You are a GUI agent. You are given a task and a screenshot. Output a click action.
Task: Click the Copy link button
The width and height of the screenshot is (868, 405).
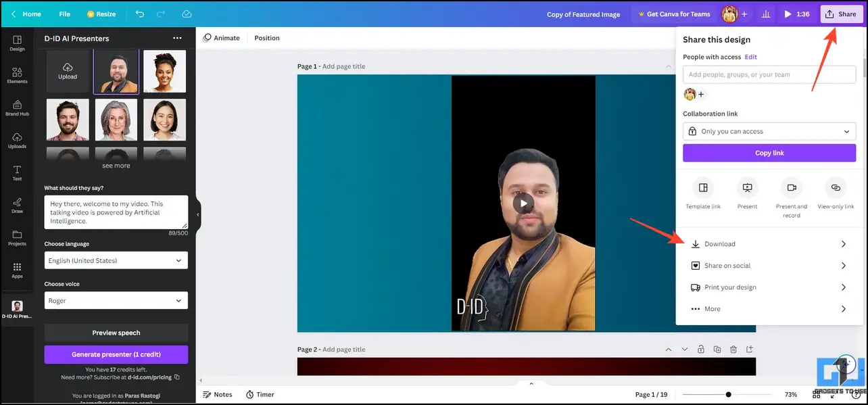(769, 153)
